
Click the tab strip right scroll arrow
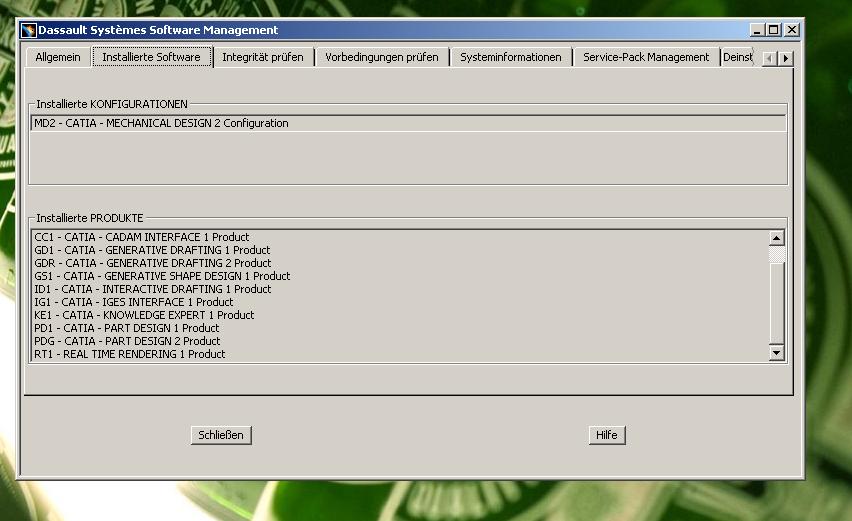(x=786, y=58)
